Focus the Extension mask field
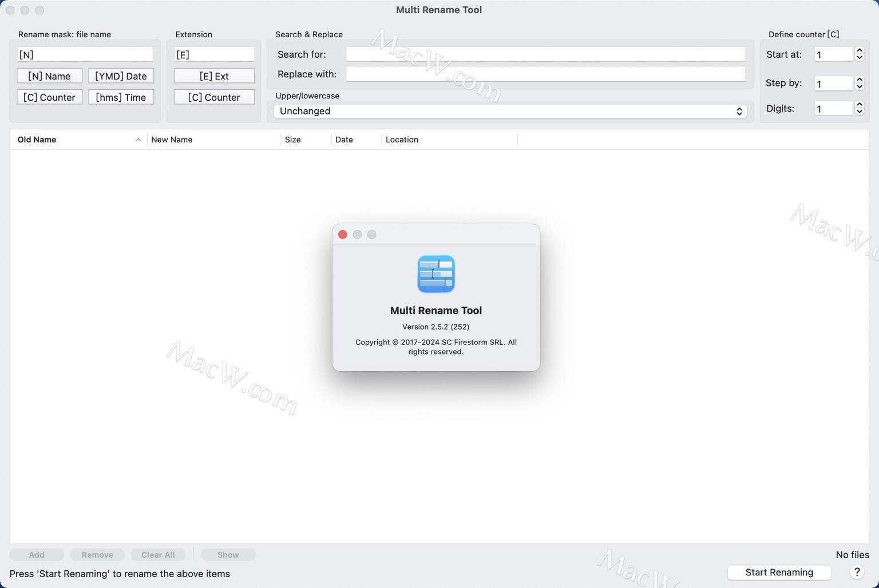 pyautogui.click(x=214, y=54)
